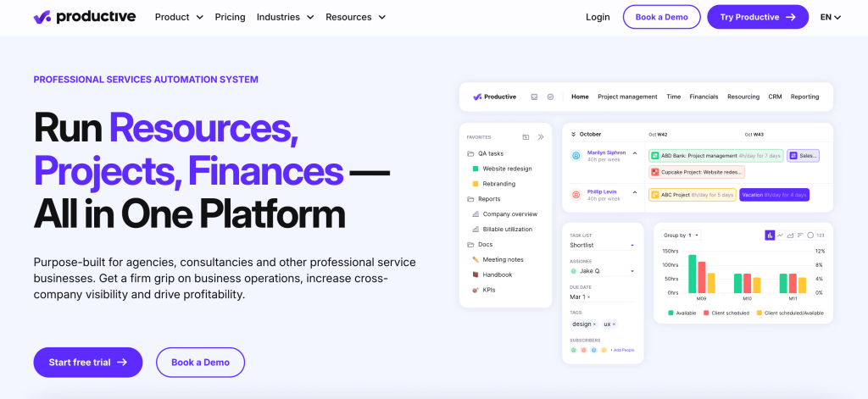
Task: Click the + Add People link
Action: pyautogui.click(x=622, y=350)
